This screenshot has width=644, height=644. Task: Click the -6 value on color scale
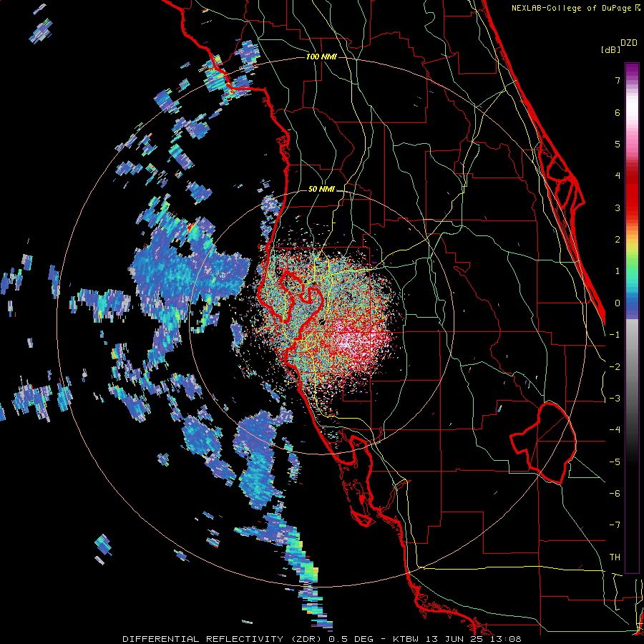(615, 494)
